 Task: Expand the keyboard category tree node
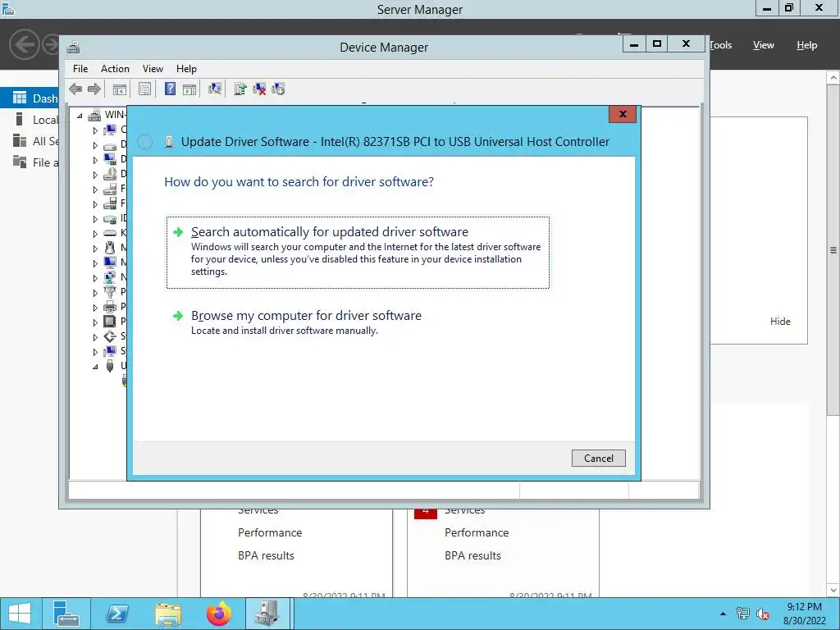(x=95, y=234)
